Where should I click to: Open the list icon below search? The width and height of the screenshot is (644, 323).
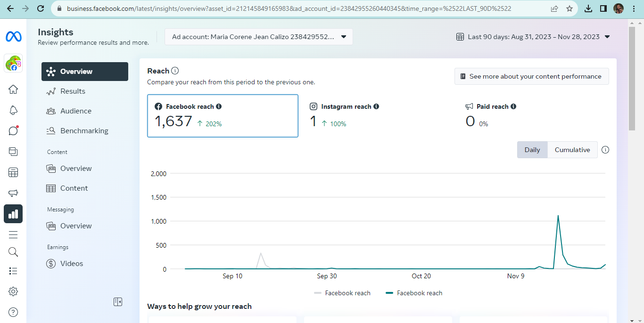(13, 271)
